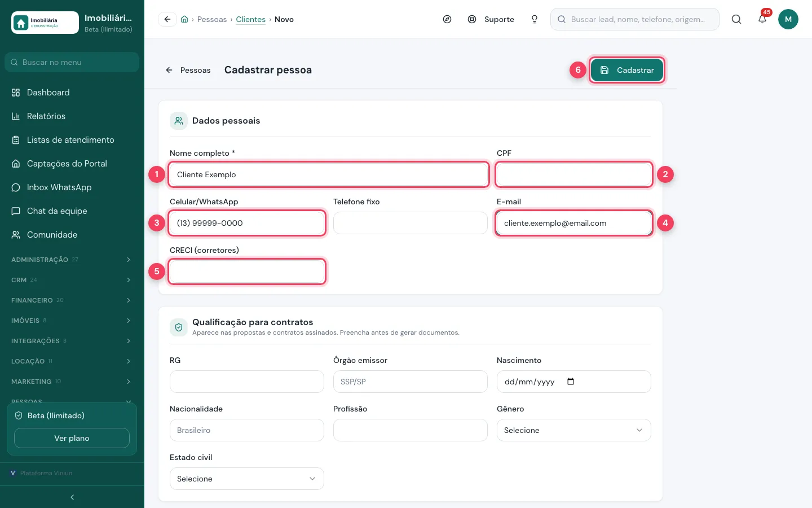Open Dashboard from the sidebar
The width and height of the screenshot is (812, 508).
pyautogui.click(x=72, y=93)
